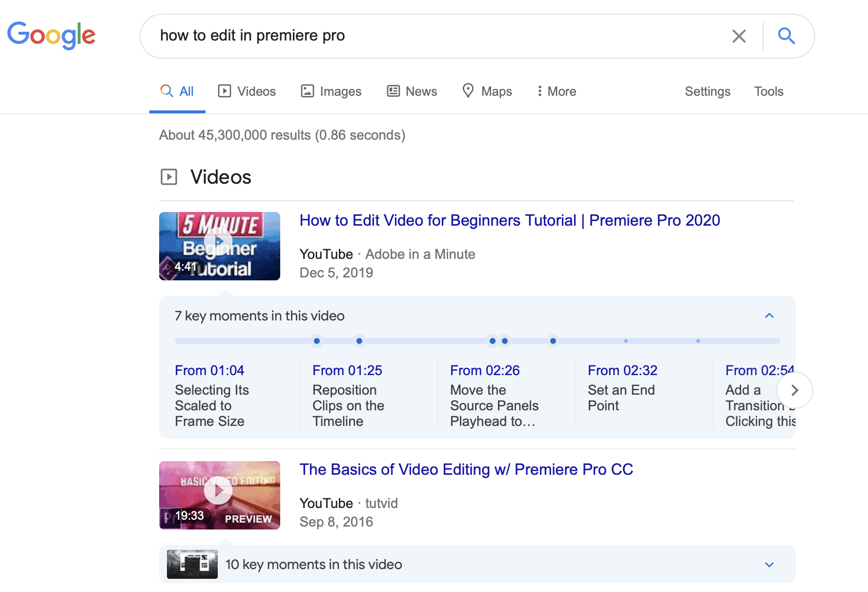Open 'How to Edit Video for Beginners Tutorial' link
The width and height of the screenshot is (868, 592).
coord(510,220)
